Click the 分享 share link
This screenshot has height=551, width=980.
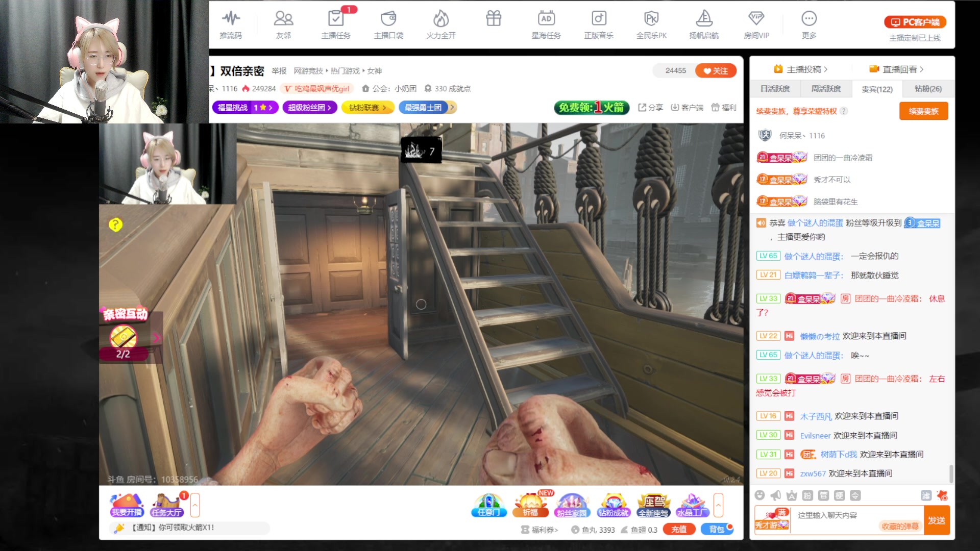pyautogui.click(x=650, y=108)
